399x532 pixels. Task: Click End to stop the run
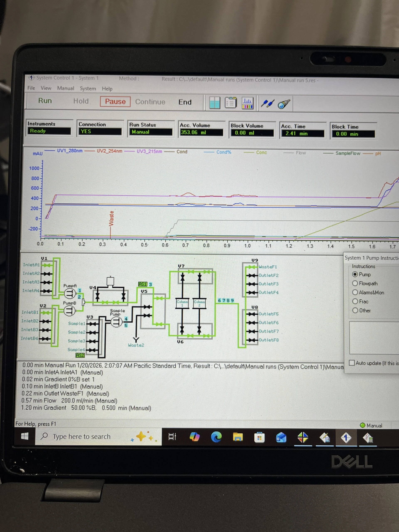click(185, 102)
